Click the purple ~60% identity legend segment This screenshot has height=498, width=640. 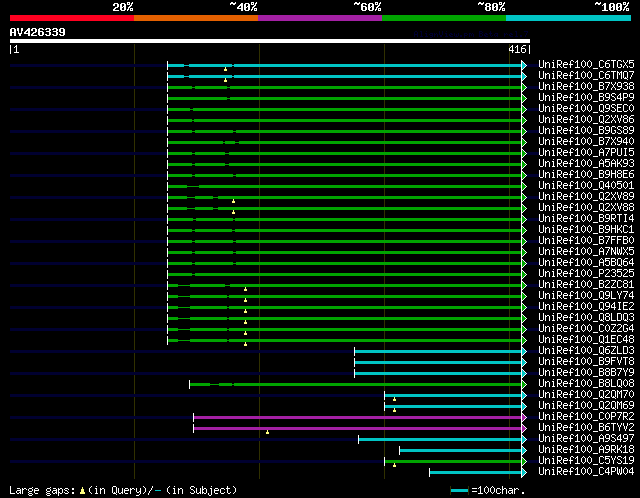(320, 18)
